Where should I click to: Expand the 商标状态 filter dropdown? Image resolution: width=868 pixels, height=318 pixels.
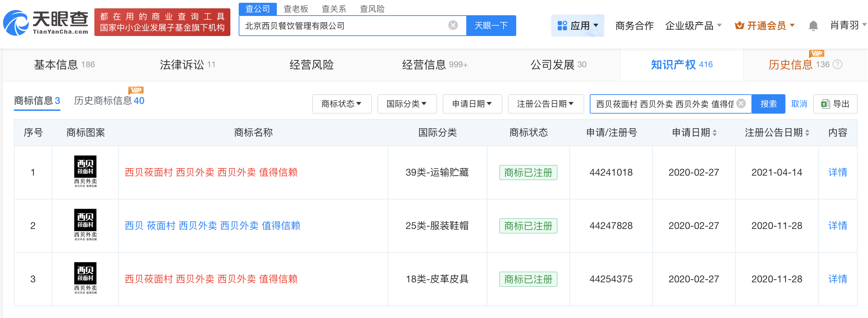(x=342, y=104)
